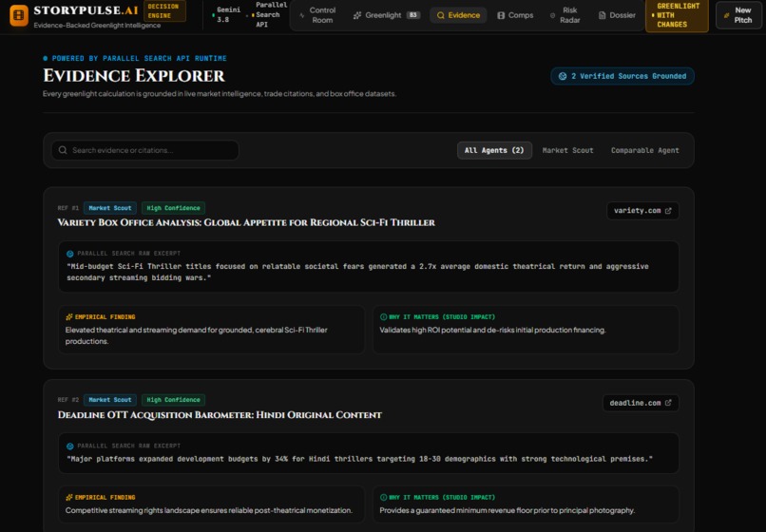Image resolution: width=766 pixels, height=532 pixels.
Task: Click the Empirical Finding sparkle icon in REF #2
Action: (68, 497)
